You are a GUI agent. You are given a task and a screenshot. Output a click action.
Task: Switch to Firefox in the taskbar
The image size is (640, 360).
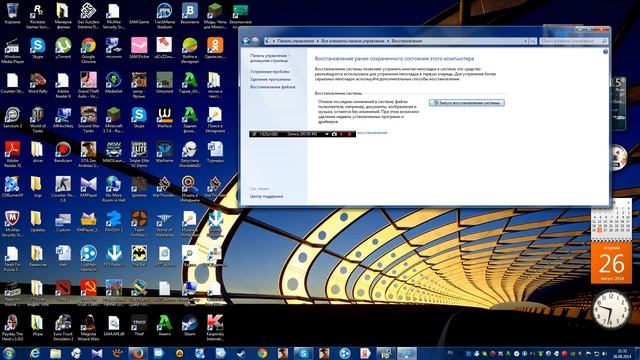point(137,353)
